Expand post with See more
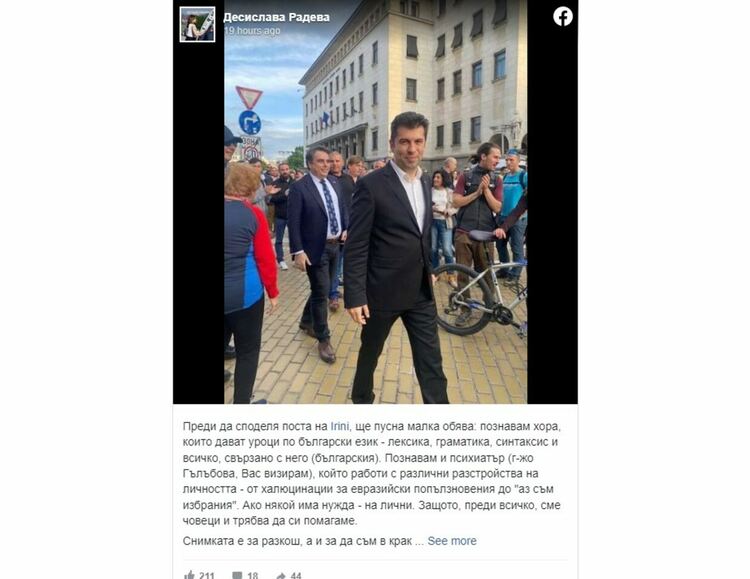Screen dimensions: 750x579 tap(452, 541)
